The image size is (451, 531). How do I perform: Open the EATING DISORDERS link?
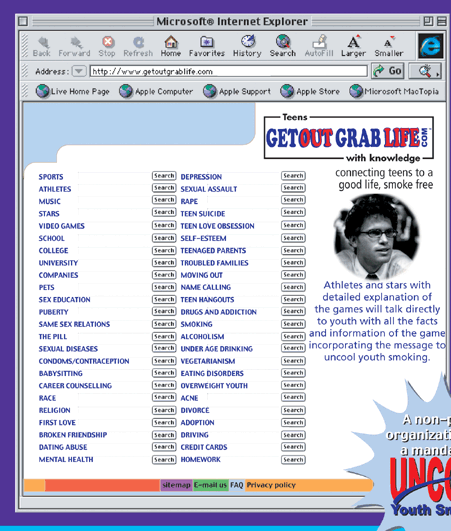[212, 374]
